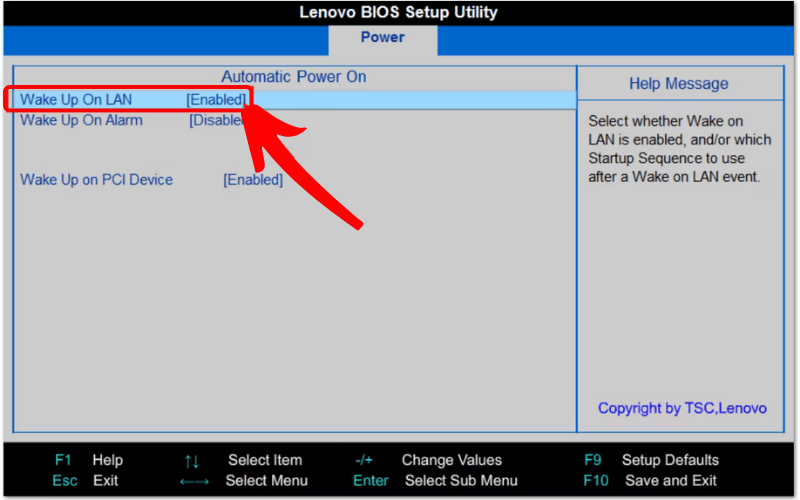Click the Enter Select Sub Menu hint
800x500 pixels.
pyautogui.click(x=435, y=481)
